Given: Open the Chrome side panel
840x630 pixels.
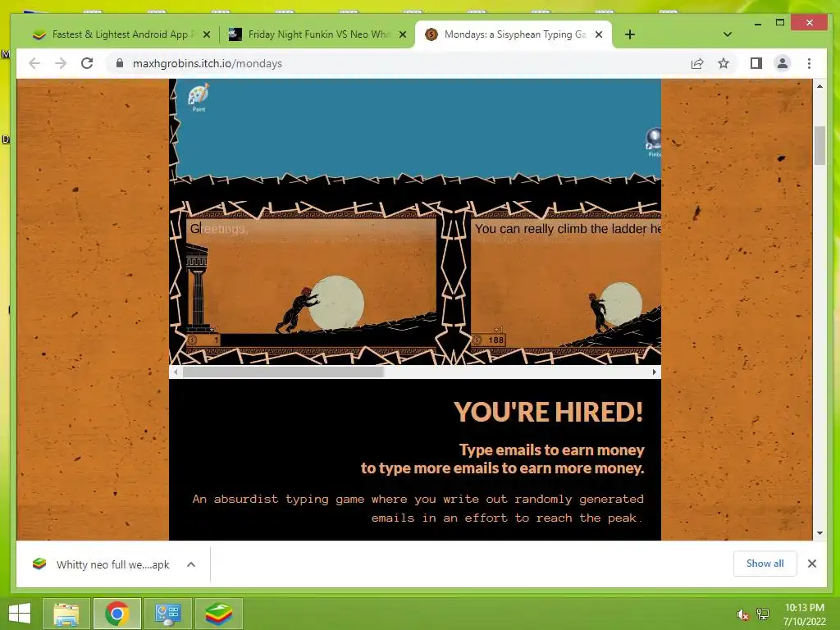Looking at the screenshot, I should [x=756, y=63].
